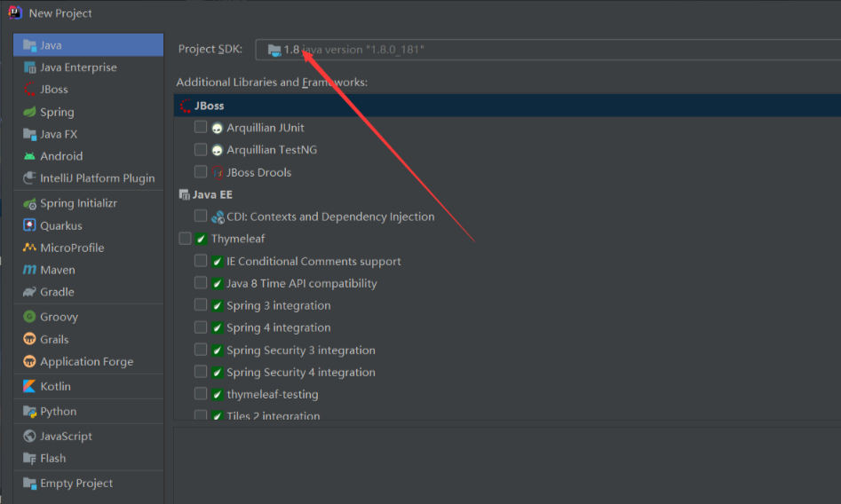Check the Spring 4 integration checkbox
841x504 pixels.
(x=201, y=327)
